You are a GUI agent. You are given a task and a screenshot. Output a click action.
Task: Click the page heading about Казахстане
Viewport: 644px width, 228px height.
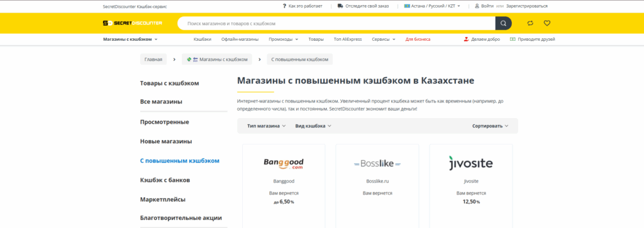pos(356,80)
